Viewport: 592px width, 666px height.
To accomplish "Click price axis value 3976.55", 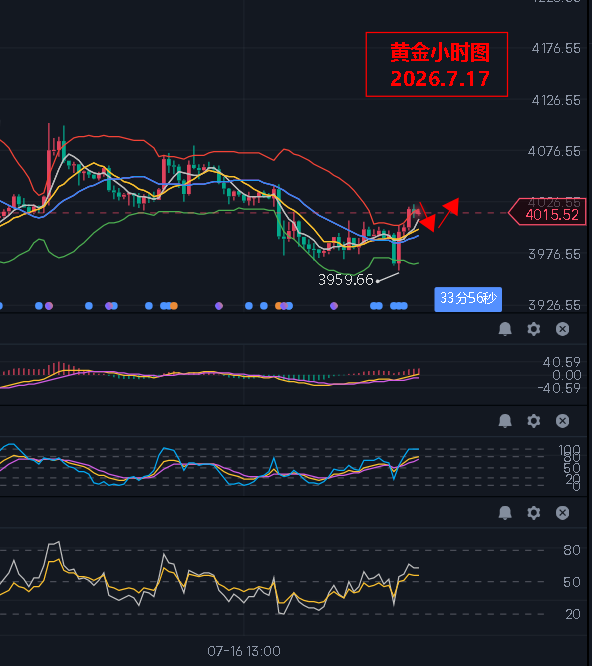I will pyautogui.click(x=554, y=254).
